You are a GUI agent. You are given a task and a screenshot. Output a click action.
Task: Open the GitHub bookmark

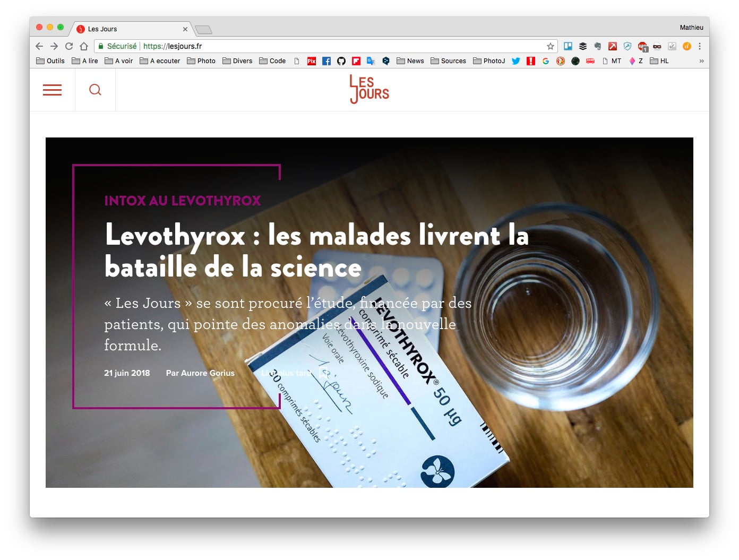341,61
